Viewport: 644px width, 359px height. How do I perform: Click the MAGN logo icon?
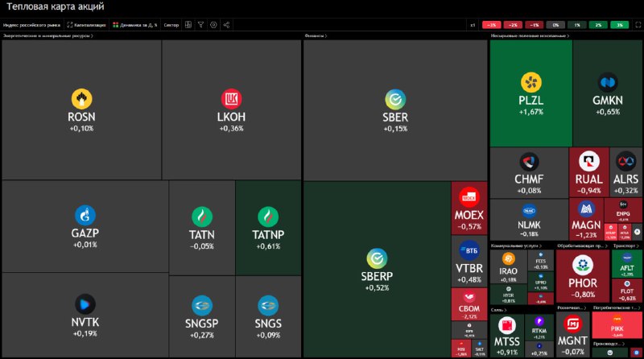586,209
